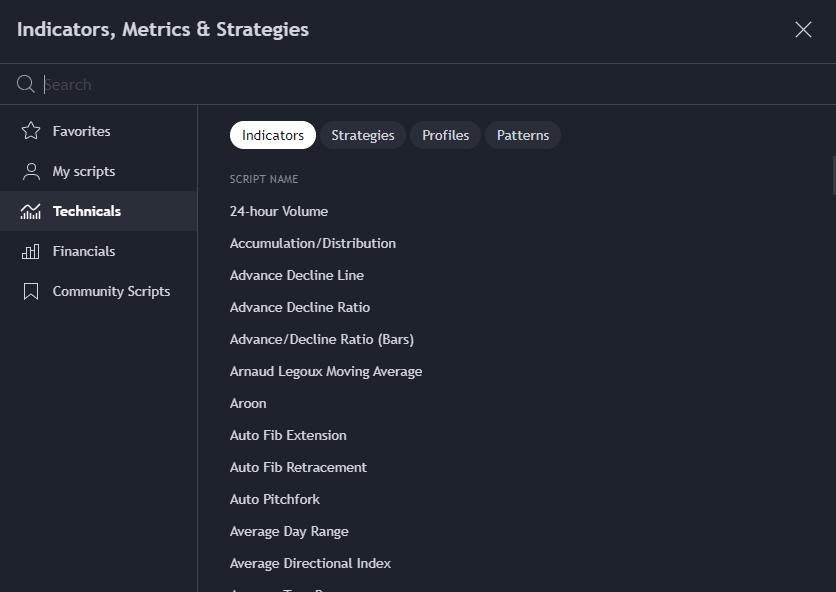Choose Advance Decline Line script

[297, 275]
